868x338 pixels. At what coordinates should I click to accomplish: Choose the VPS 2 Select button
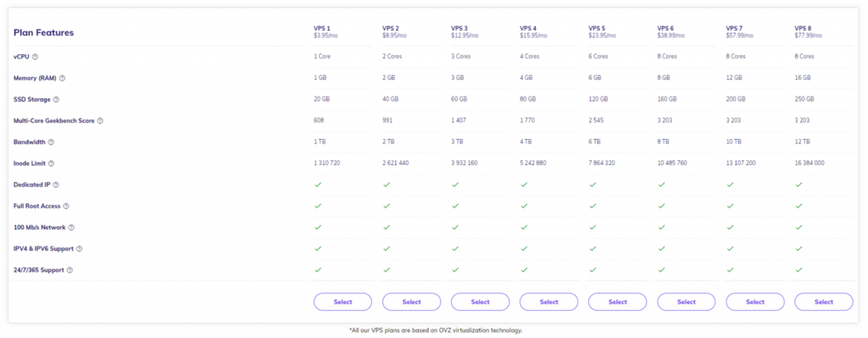(411, 302)
